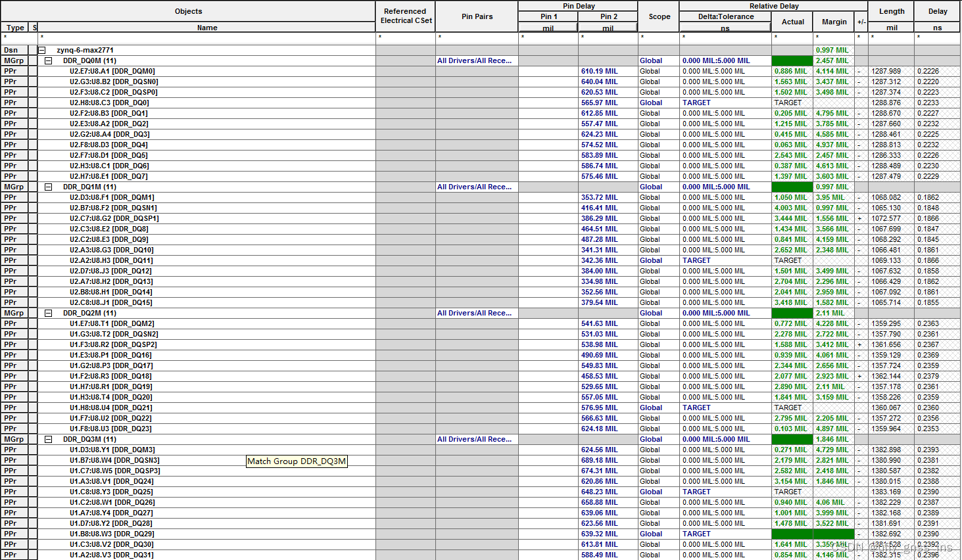Select the Delta:Tolerance column header
Image resolution: width=962 pixels, height=560 pixels.
click(725, 16)
